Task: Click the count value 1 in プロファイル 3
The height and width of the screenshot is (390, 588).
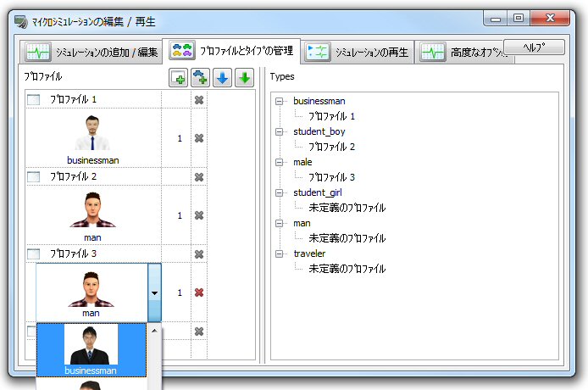Action: (180, 292)
